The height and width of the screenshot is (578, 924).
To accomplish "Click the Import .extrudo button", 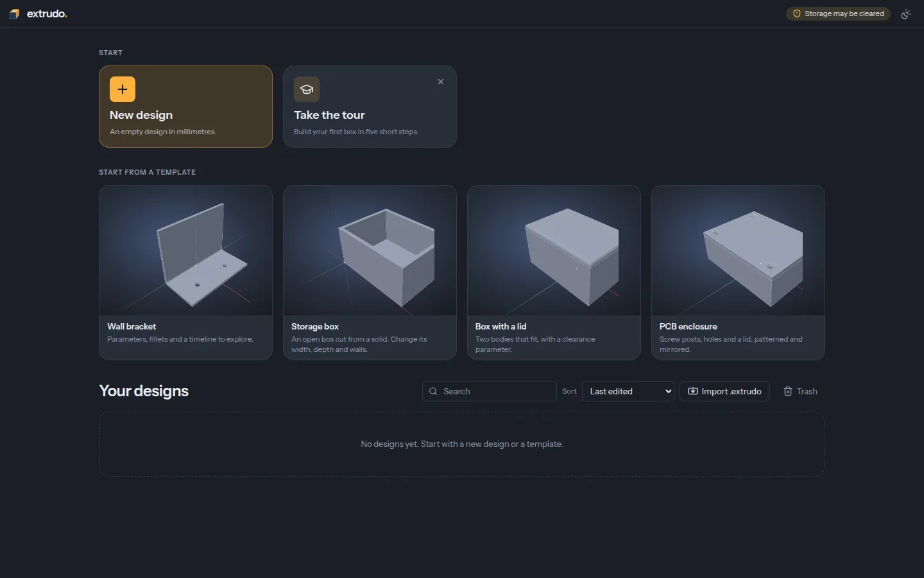I will 724,391.
